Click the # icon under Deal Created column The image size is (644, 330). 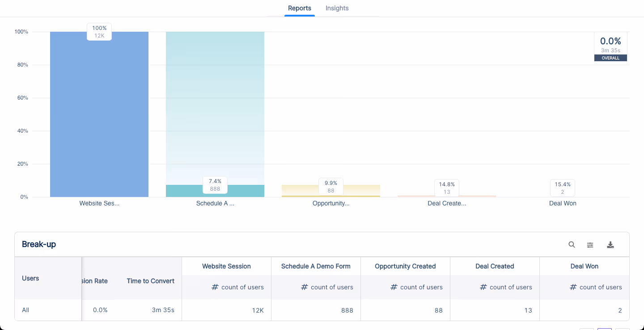[483, 287]
